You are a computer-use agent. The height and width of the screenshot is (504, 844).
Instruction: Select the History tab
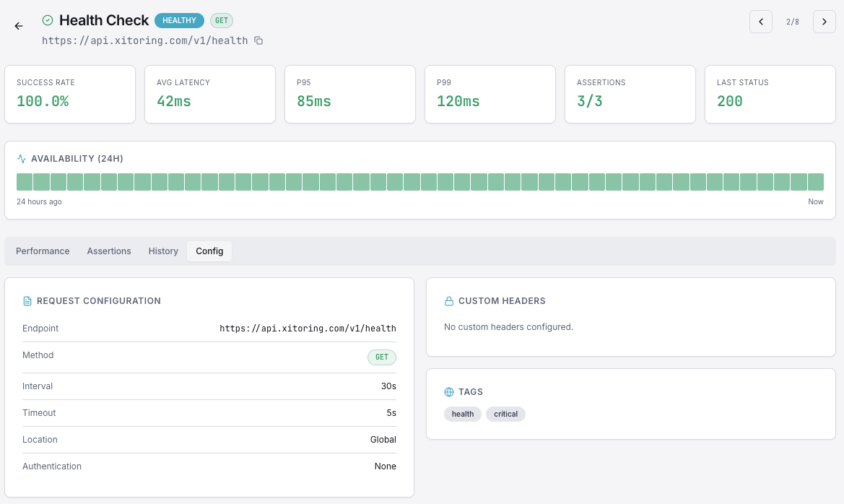point(163,251)
